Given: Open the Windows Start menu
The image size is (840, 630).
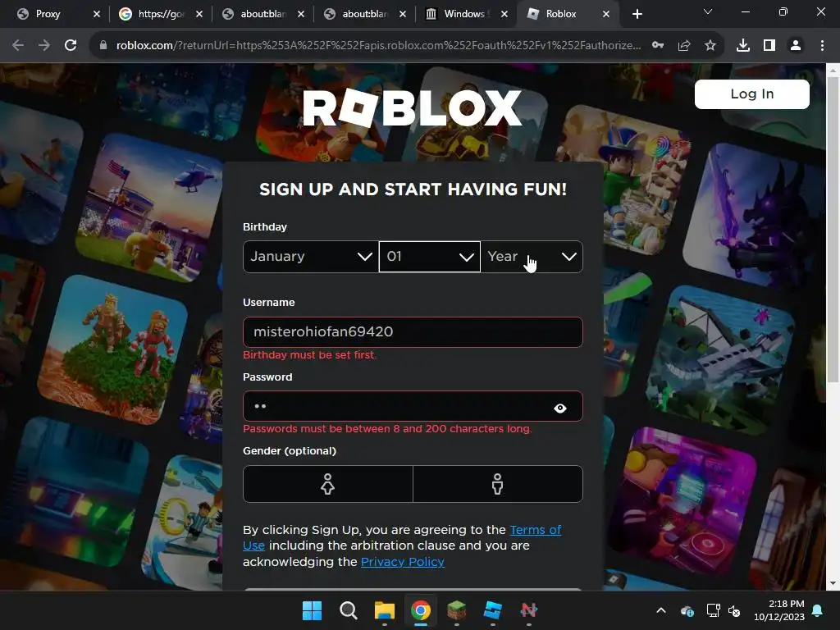Looking at the screenshot, I should pyautogui.click(x=312, y=610).
